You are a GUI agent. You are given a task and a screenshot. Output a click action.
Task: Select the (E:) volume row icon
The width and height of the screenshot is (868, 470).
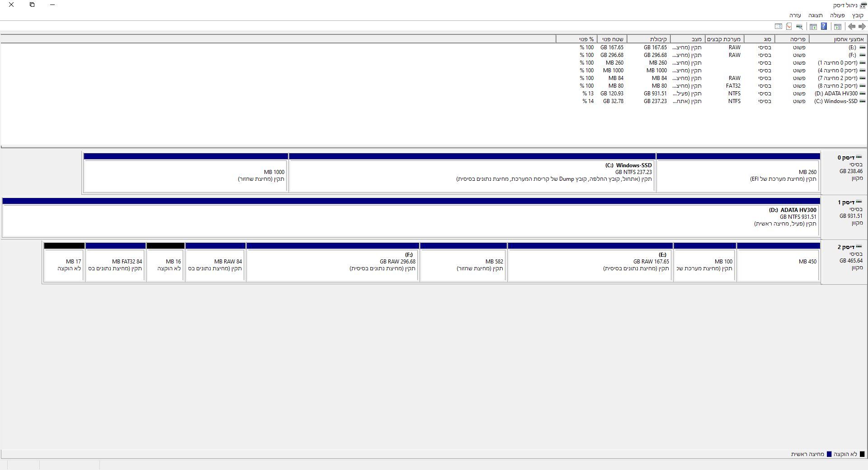[862, 47]
